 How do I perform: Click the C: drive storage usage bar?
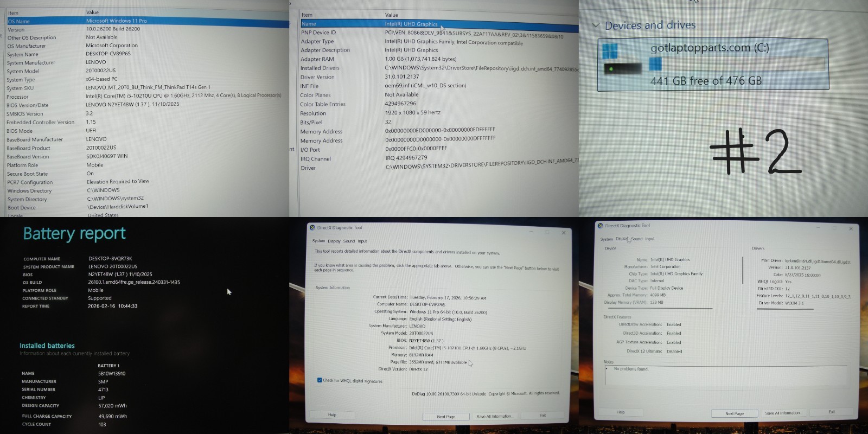point(737,65)
